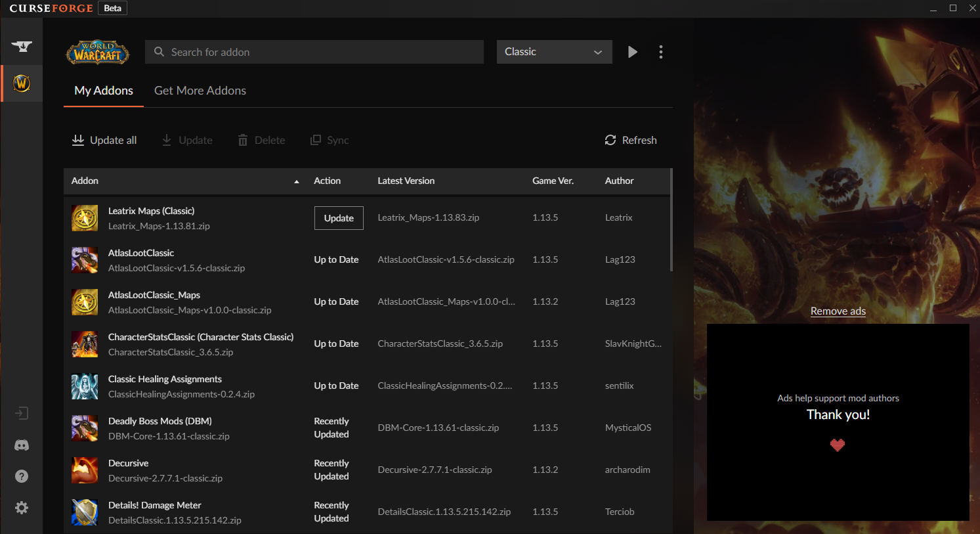Viewport: 980px width, 534px height.
Task: Click the author name Leatrix
Action: coord(618,217)
